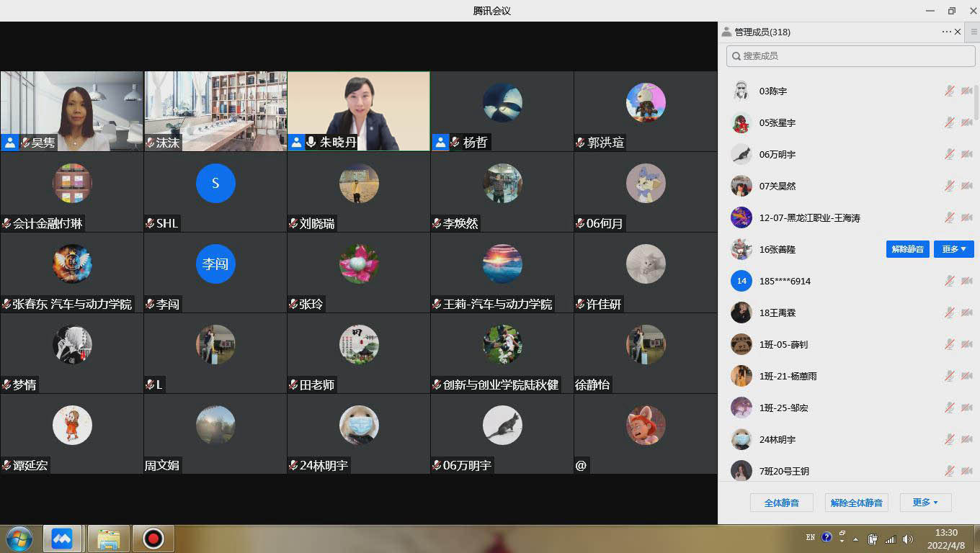Open the three-dot options in members panel header

(x=946, y=32)
